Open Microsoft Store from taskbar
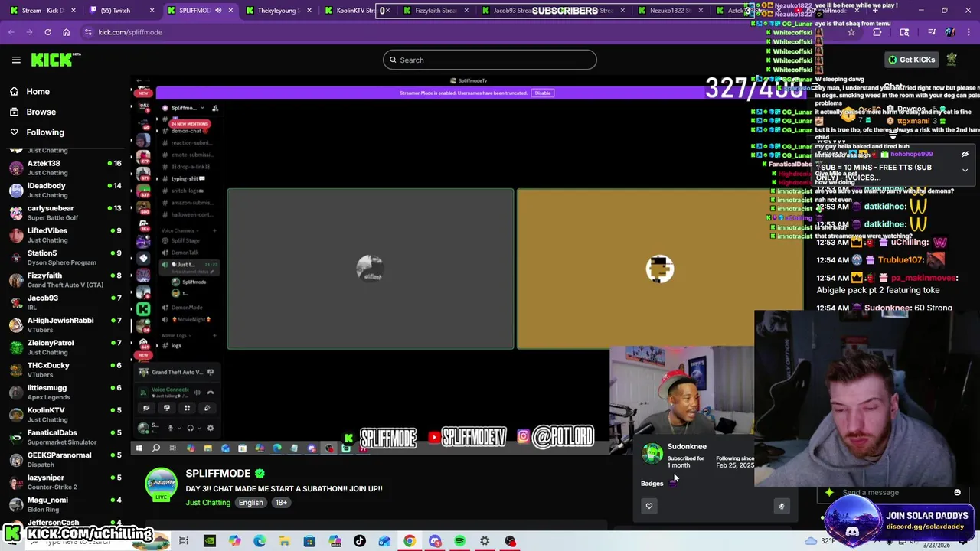 pyautogui.click(x=309, y=541)
